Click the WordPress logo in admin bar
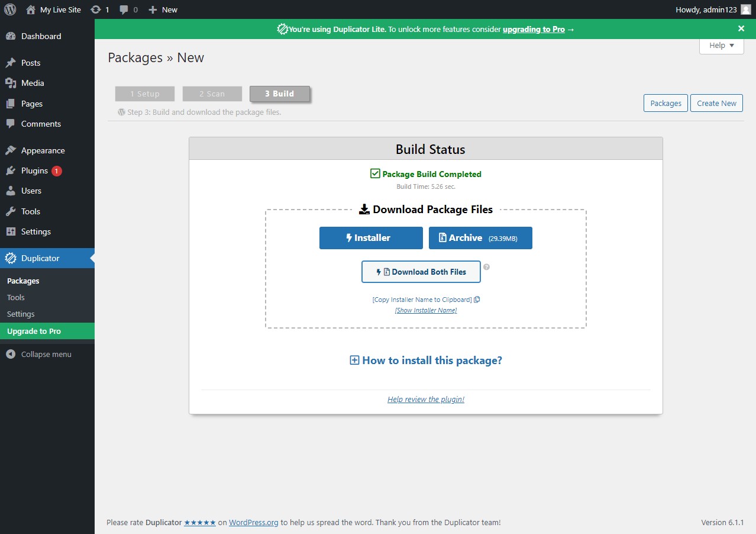The image size is (756, 534). click(x=10, y=9)
